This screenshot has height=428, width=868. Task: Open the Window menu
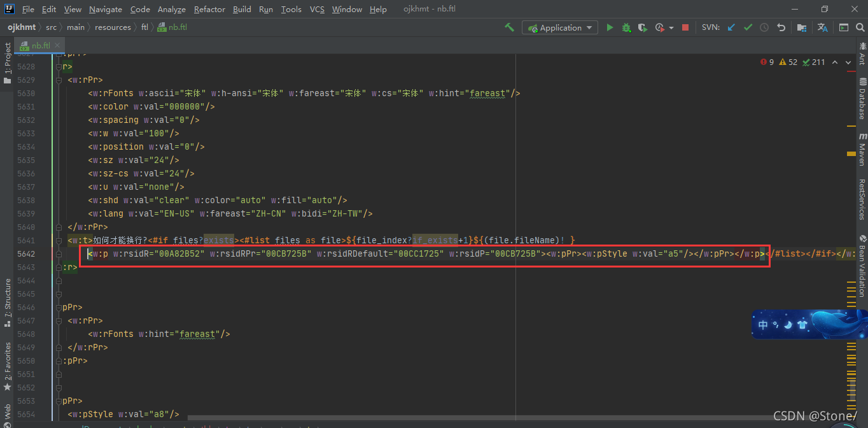[x=347, y=9]
